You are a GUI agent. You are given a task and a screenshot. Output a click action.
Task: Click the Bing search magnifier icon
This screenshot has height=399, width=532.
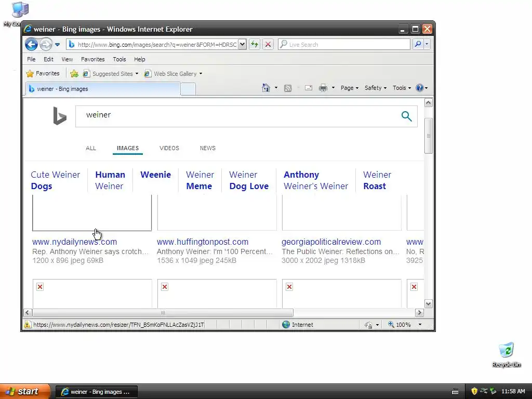pyautogui.click(x=406, y=116)
